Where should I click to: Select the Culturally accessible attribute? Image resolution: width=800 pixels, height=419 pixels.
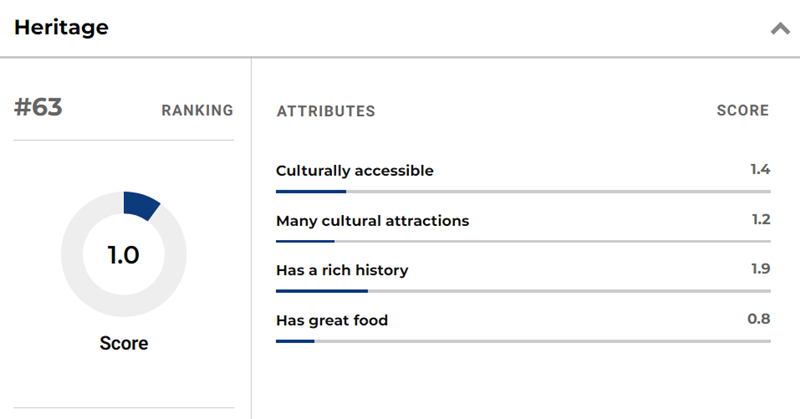pos(355,171)
